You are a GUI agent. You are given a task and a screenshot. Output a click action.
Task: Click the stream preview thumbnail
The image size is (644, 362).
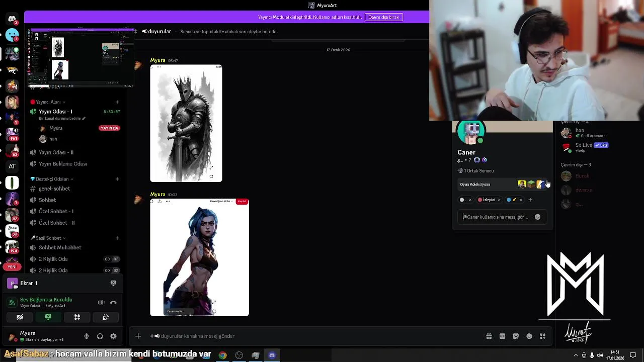click(x=80, y=58)
